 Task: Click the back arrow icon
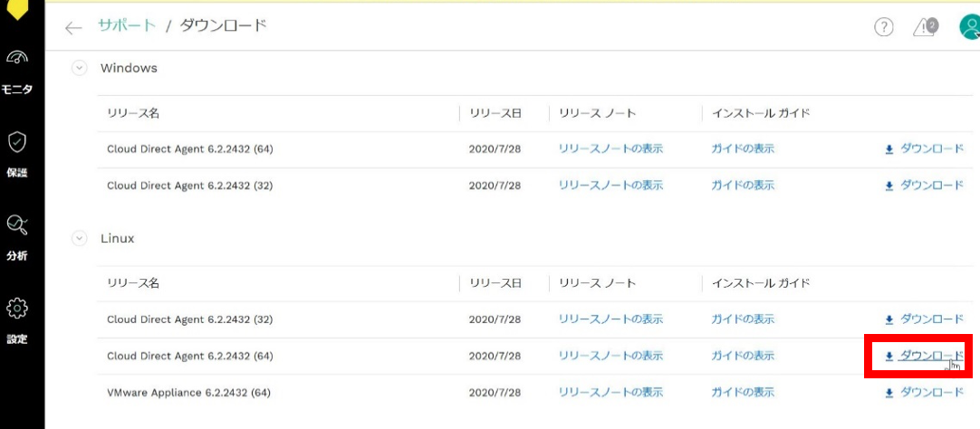coord(74,28)
